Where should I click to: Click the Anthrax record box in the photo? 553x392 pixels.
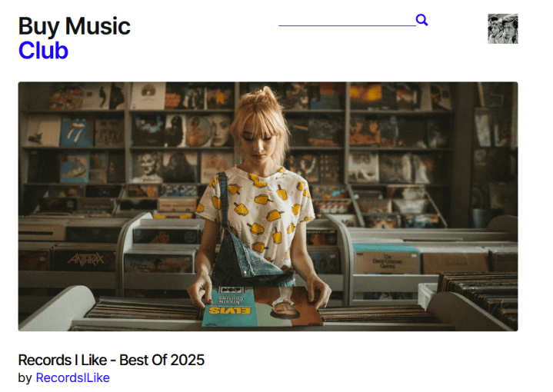(x=85, y=260)
